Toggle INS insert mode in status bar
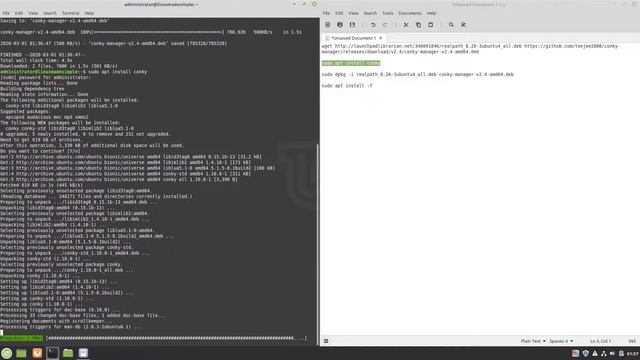Screen dimensions: 640x360 632,341
